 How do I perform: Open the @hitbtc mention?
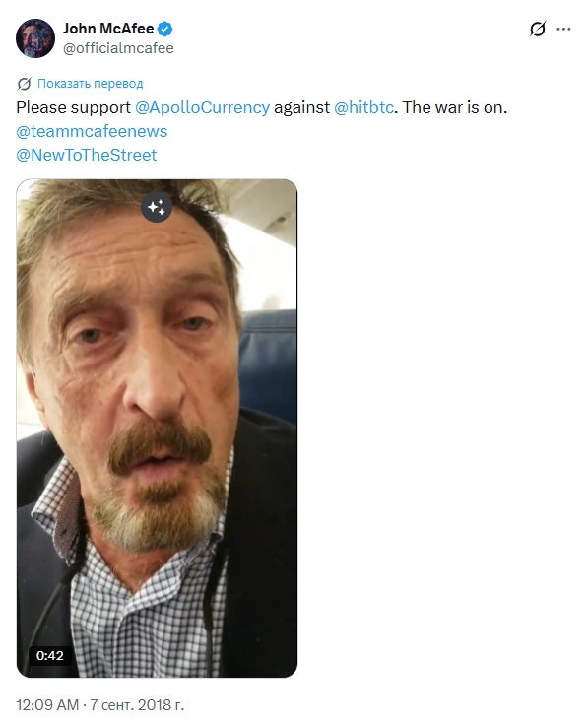(363, 107)
